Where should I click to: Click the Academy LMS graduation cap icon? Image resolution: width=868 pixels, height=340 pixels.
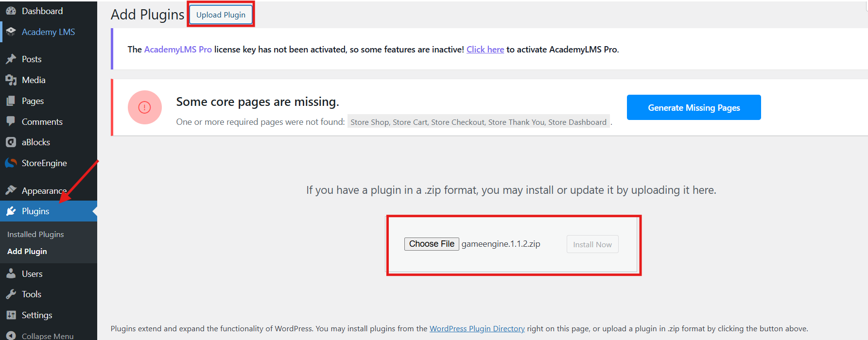click(11, 32)
